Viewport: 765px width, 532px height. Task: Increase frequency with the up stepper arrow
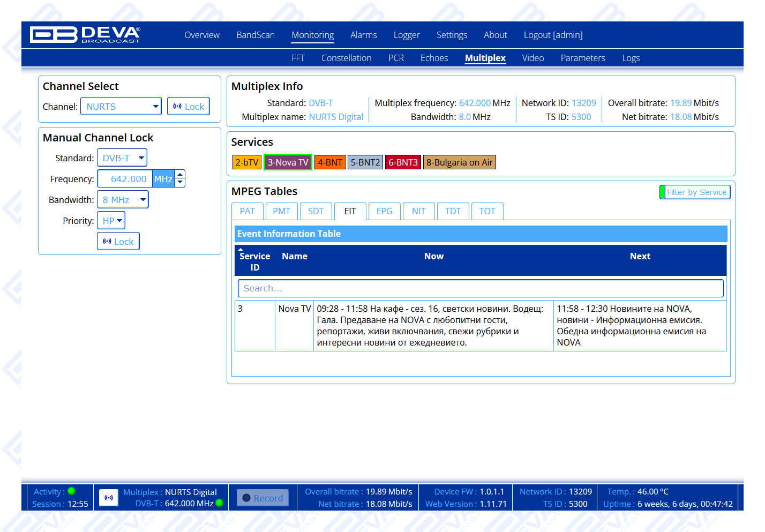180,174
